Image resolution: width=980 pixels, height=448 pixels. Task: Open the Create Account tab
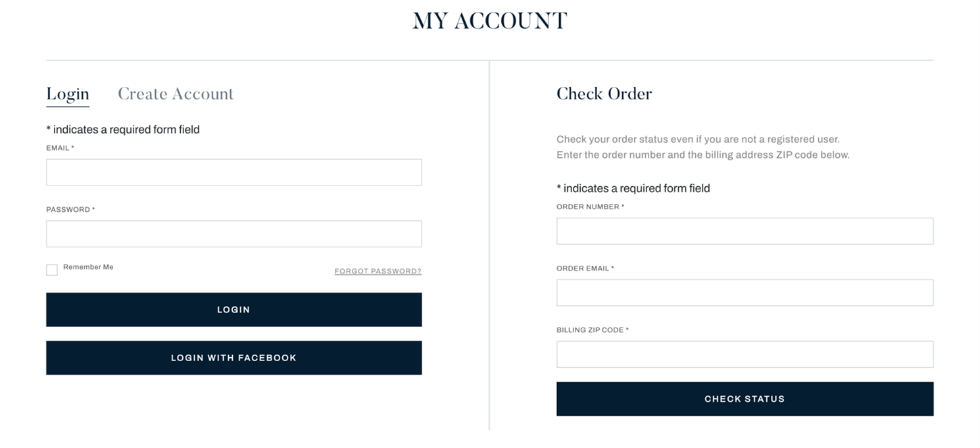point(176,94)
